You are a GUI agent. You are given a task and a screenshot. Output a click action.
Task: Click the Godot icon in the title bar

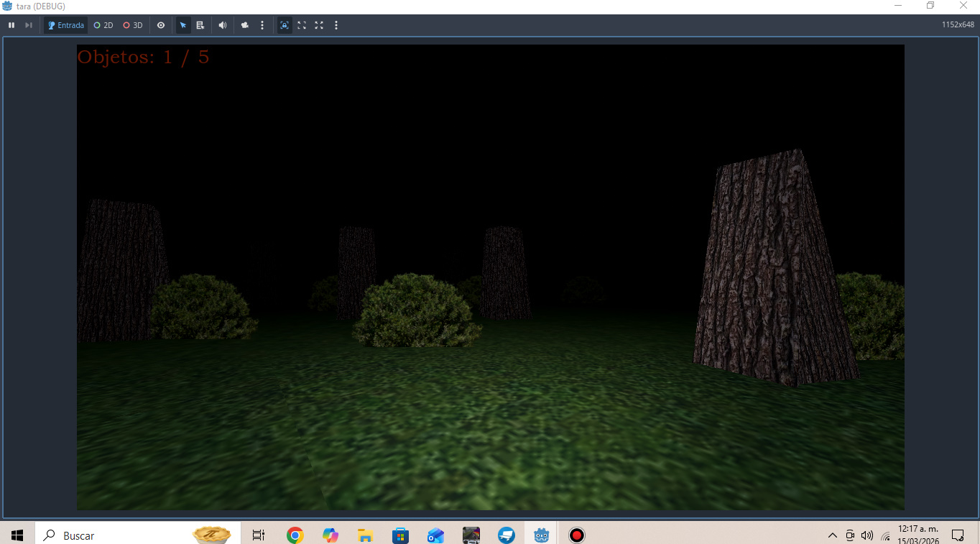tap(7, 6)
